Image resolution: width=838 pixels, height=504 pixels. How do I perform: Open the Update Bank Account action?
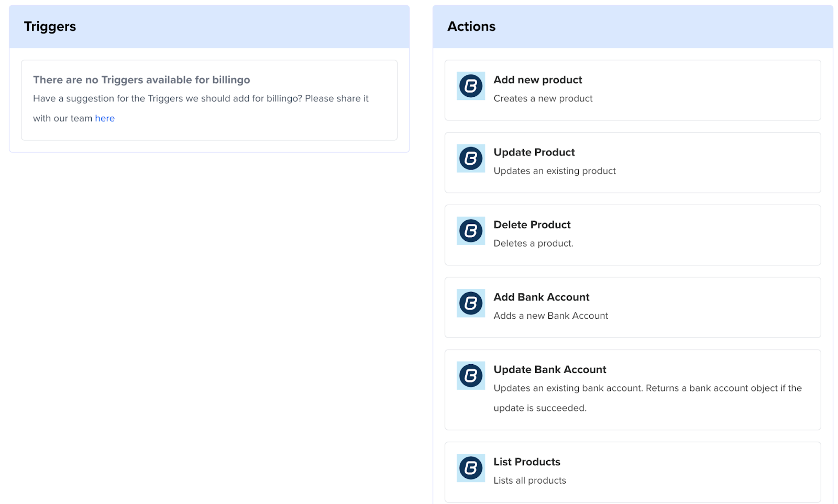632,390
